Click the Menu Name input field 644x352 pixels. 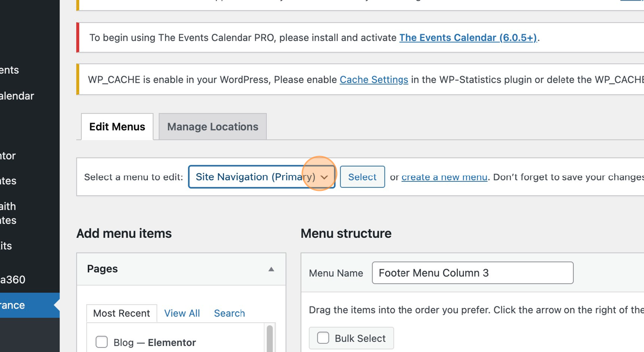(472, 273)
